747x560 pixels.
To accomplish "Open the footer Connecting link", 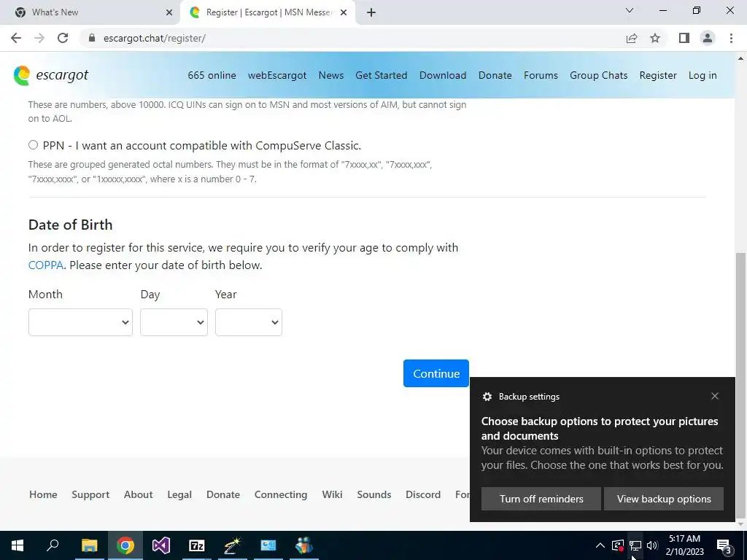I will click(281, 495).
